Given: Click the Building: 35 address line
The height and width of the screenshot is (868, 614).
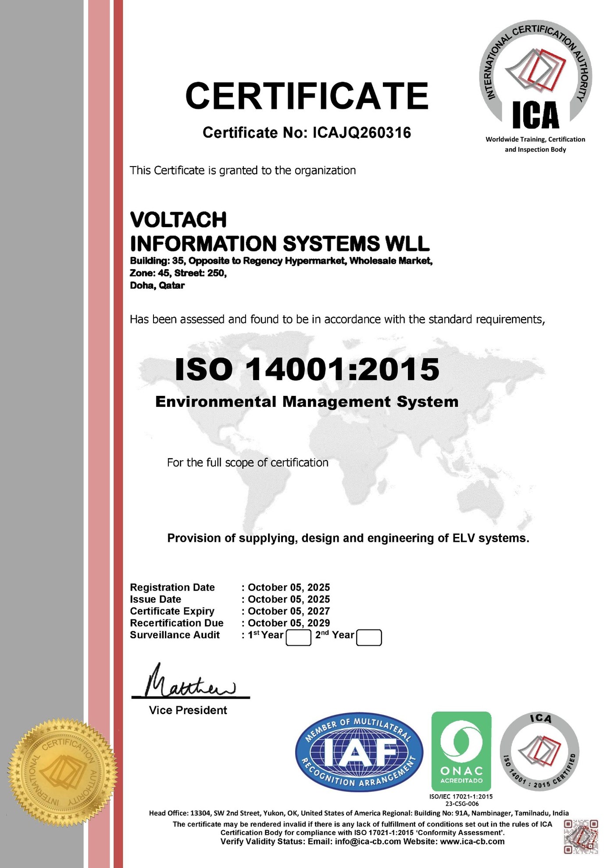Looking at the screenshot, I should [282, 261].
